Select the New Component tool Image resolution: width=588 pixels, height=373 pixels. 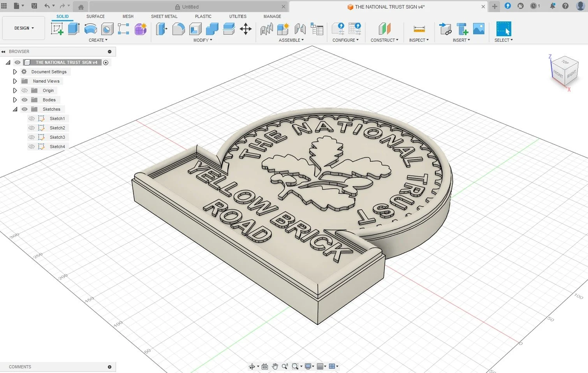[x=283, y=29]
